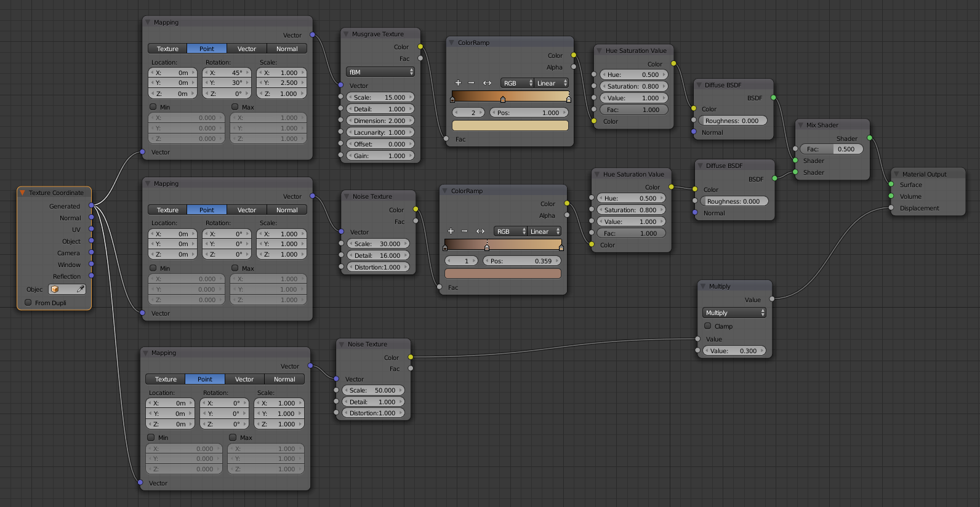Click plus icon in lower ColorRamp
This screenshot has width=980, height=507.
point(451,231)
